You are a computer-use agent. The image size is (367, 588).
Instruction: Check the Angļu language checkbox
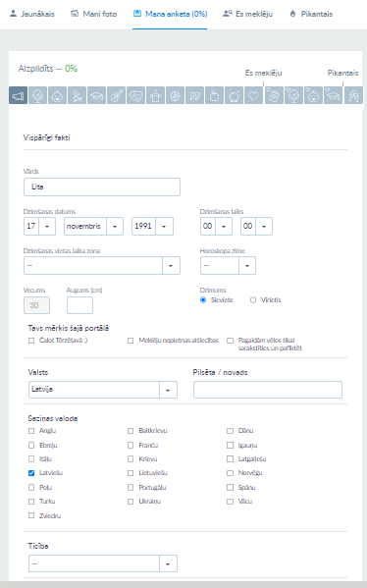pos(31,431)
